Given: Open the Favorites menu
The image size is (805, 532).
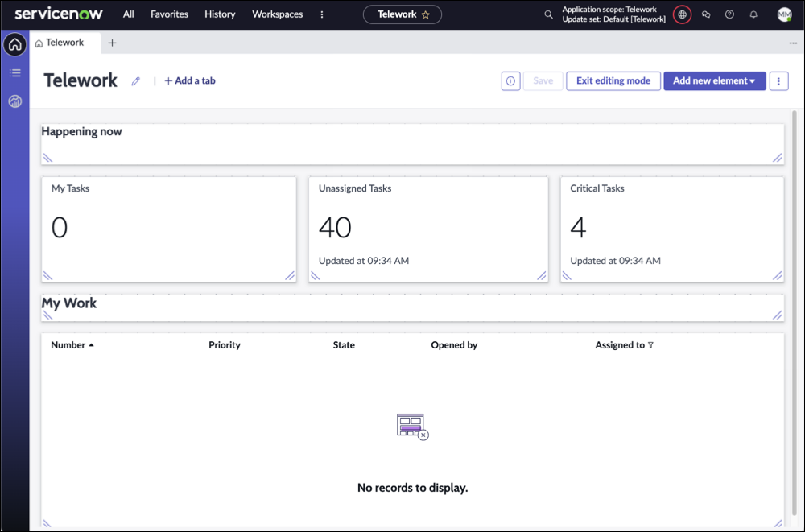Looking at the screenshot, I should click(169, 14).
